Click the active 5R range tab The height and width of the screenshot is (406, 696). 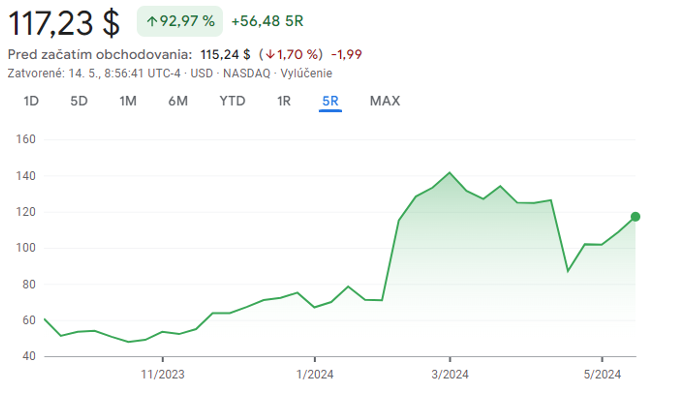[x=331, y=100]
